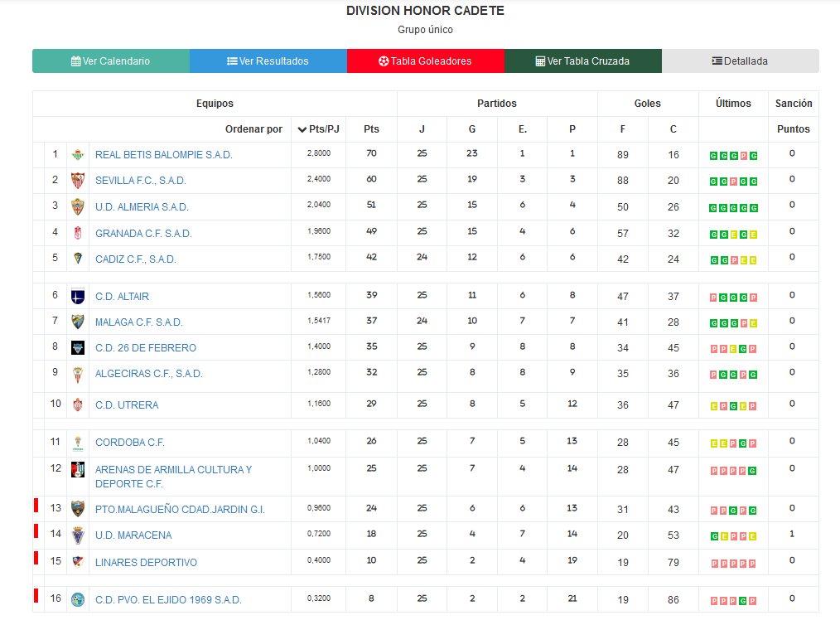Click Sevilla Pts/PJ value 2,4000

pyautogui.click(x=319, y=179)
